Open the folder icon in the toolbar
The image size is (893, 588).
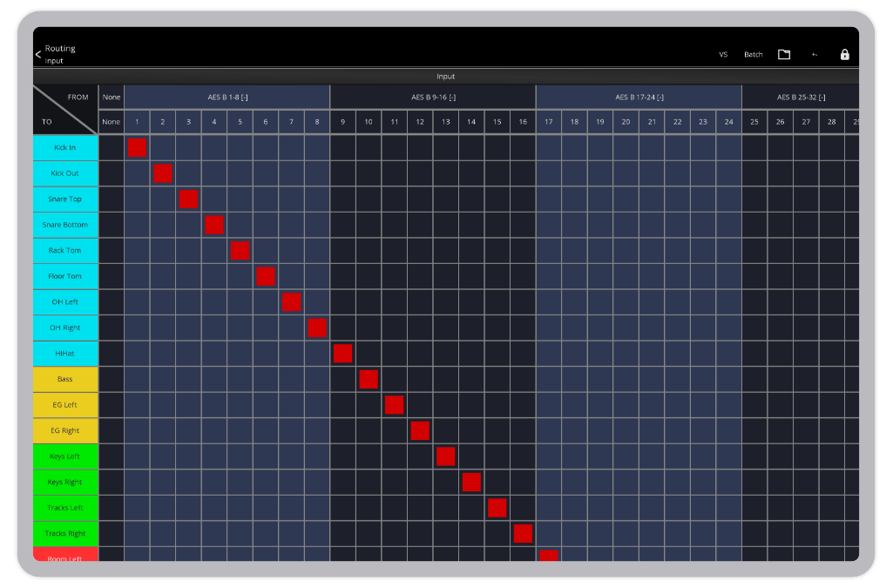tap(783, 54)
